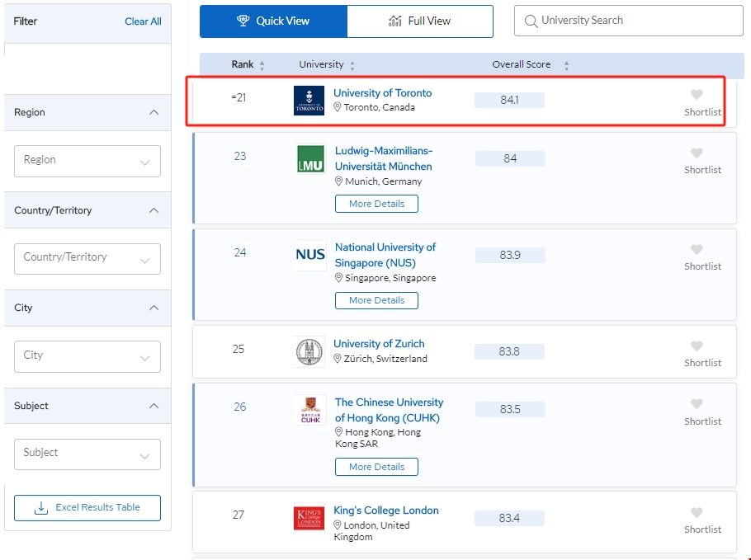Viewport: 751px width, 560px height.
Task: Sort by Overall Score arrows
Action: [566, 65]
